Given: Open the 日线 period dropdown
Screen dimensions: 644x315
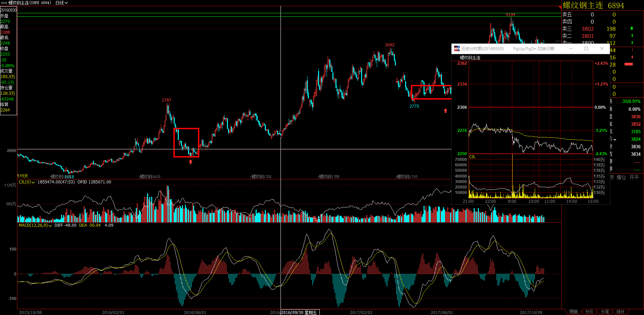Looking at the screenshot, I should 62,3.
